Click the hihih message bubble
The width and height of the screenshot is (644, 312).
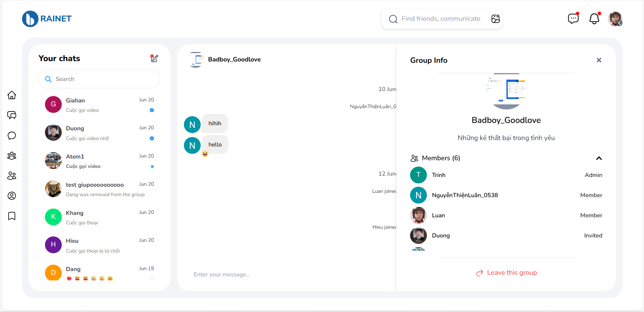pos(215,124)
